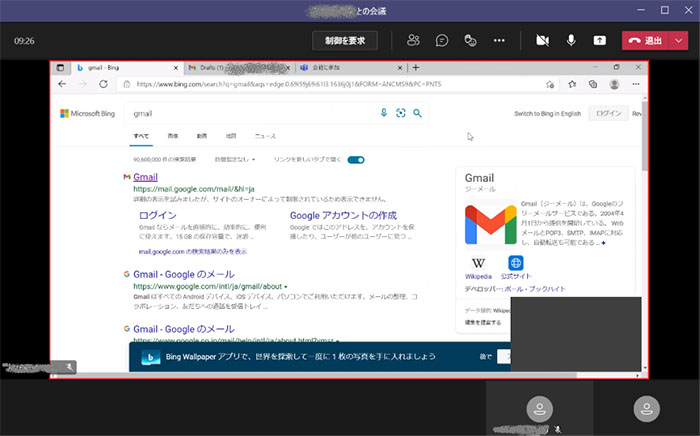
Task: Click the Bing voice search microphone
Action: pos(384,113)
